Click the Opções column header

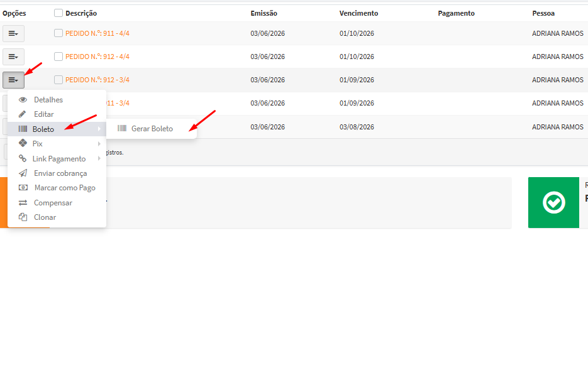point(14,13)
